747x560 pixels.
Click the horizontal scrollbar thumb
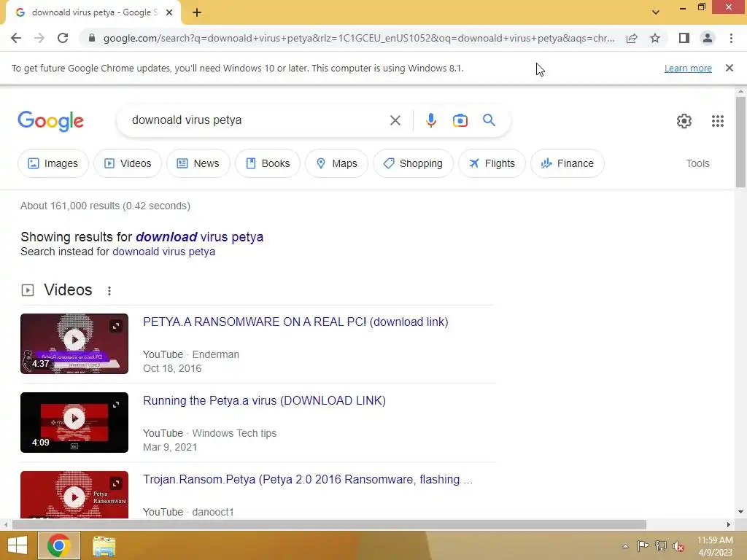(329, 525)
